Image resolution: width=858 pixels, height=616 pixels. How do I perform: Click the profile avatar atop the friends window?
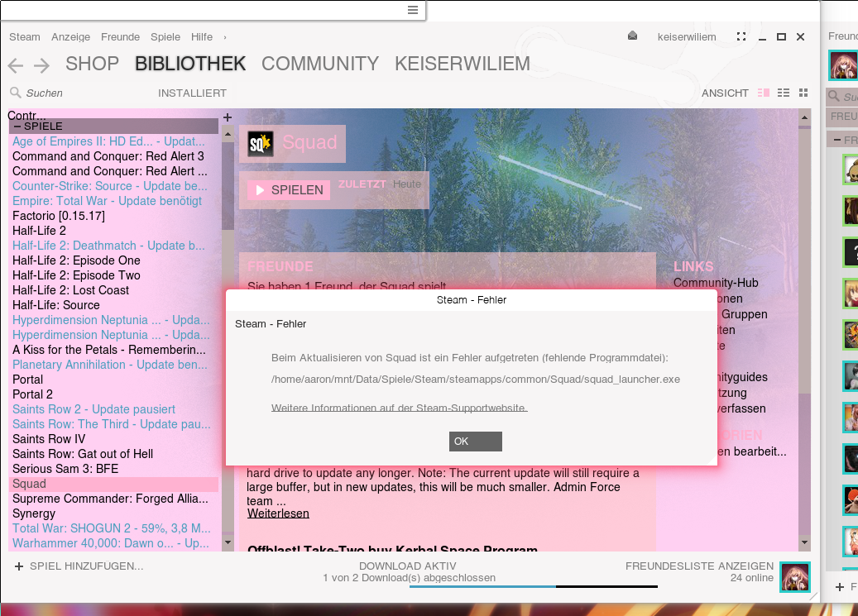[x=843, y=65]
